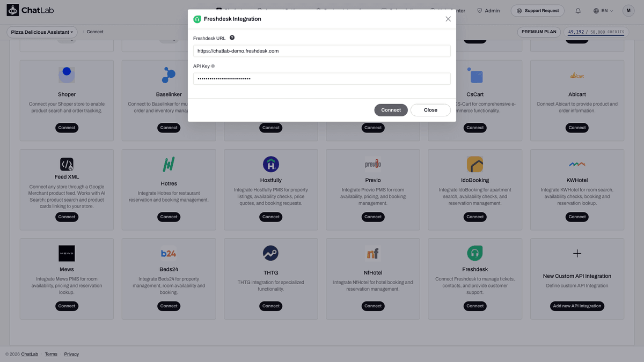Click the IdoBooking card title text

[475, 180]
